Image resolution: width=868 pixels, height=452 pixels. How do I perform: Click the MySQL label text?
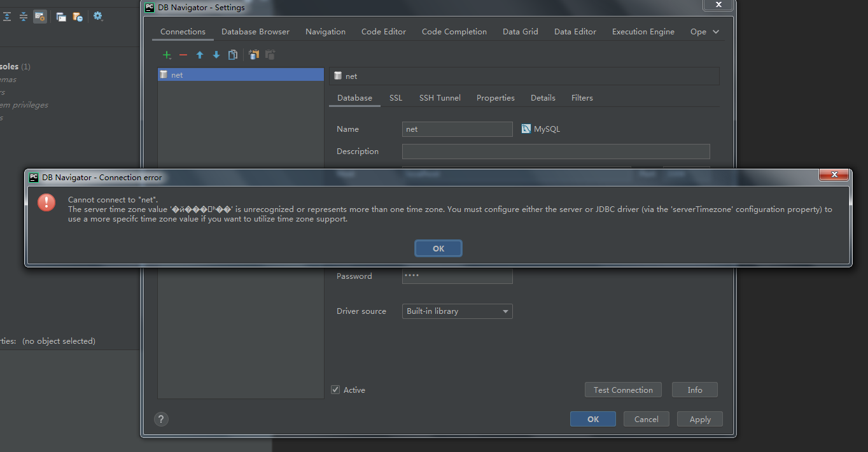tap(547, 129)
